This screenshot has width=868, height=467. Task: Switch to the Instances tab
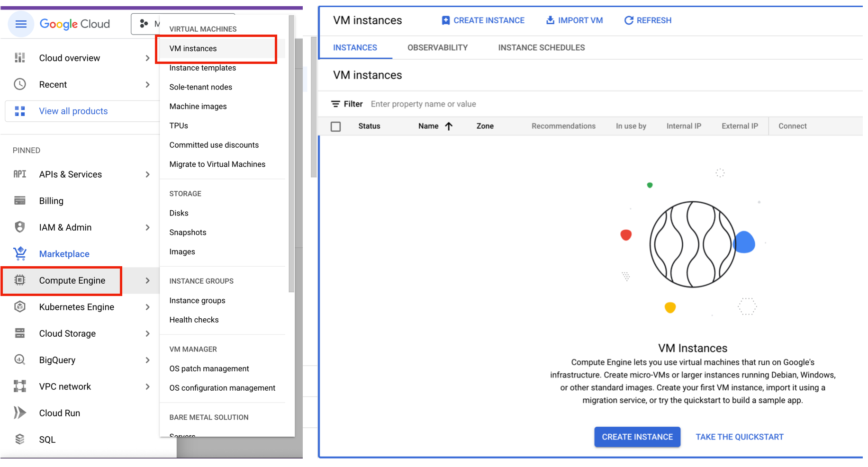click(355, 48)
